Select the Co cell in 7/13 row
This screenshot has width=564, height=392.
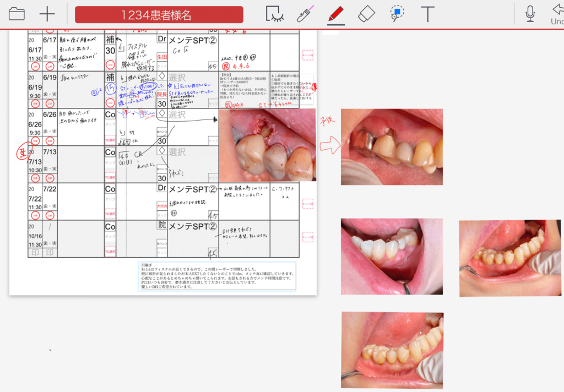[x=110, y=152]
